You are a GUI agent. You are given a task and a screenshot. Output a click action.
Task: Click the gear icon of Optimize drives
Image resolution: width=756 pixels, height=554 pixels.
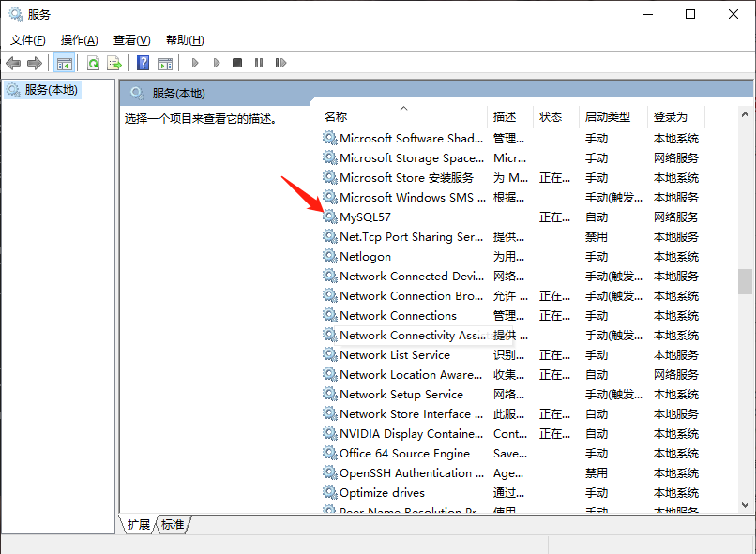[x=330, y=492]
